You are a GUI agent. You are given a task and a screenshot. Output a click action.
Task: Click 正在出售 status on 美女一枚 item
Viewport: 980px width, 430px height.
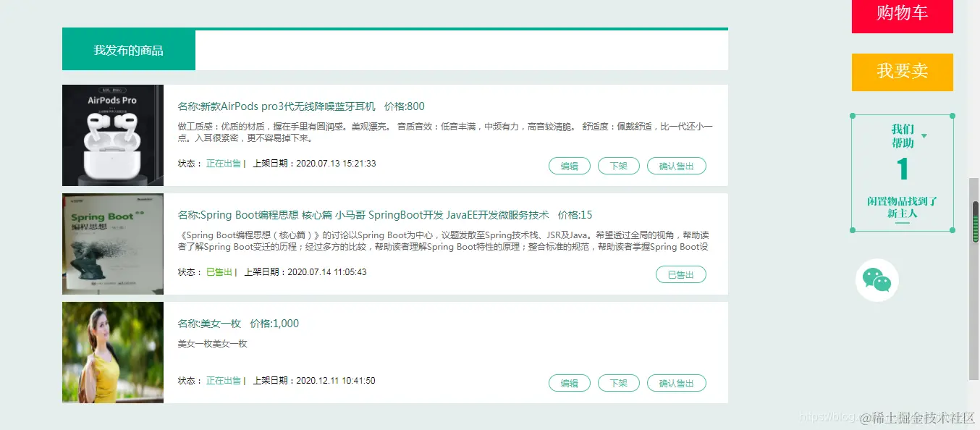click(224, 381)
